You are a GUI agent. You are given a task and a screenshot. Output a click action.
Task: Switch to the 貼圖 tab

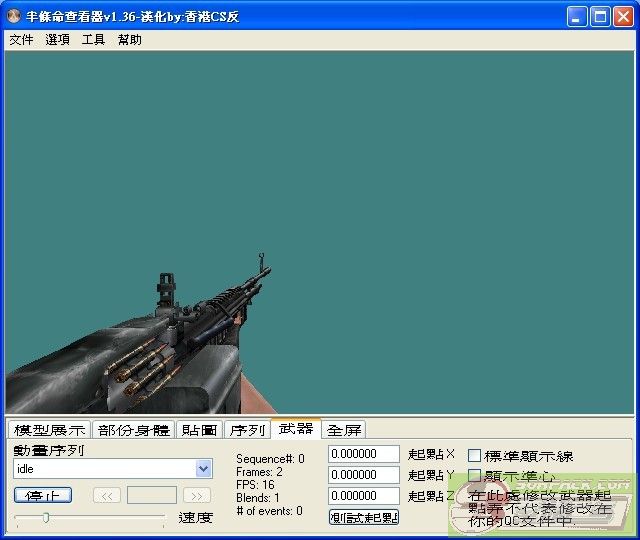pyautogui.click(x=199, y=430)
